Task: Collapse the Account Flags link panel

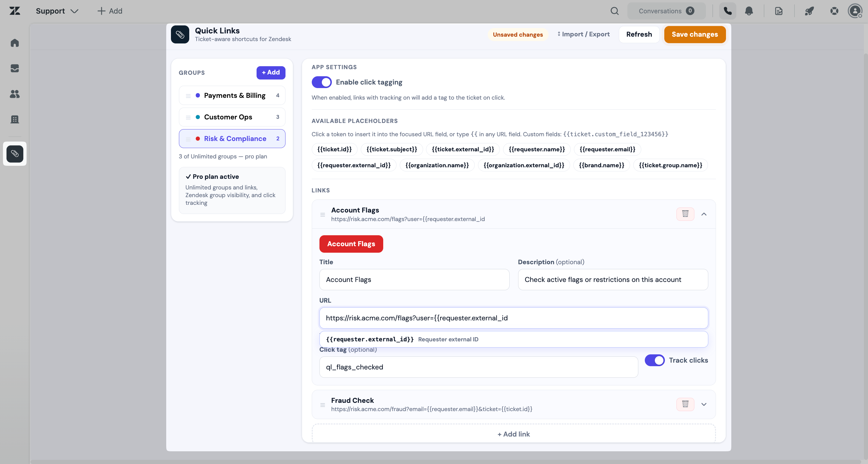Action: [704, 214]
